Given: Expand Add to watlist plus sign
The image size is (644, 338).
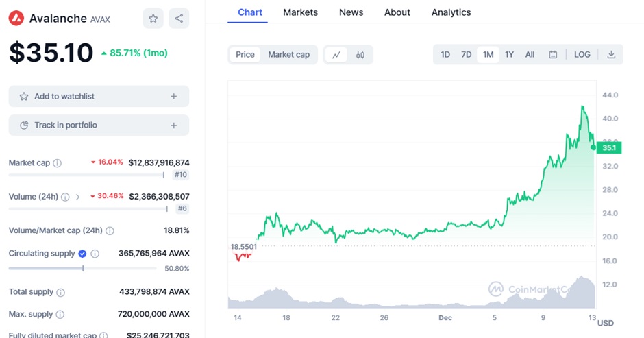Looking at the screenshot, I should [x=174, y=97].
